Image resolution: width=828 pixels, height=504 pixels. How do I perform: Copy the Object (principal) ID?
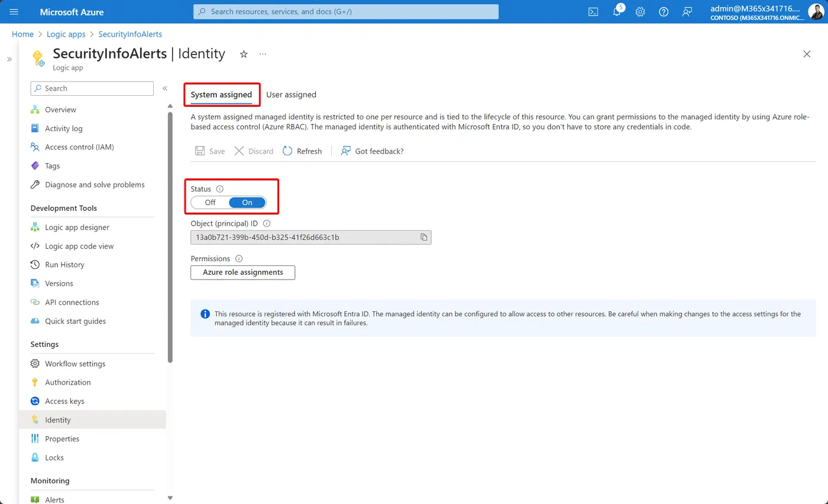pyautogui.click(x=424, y=238)
